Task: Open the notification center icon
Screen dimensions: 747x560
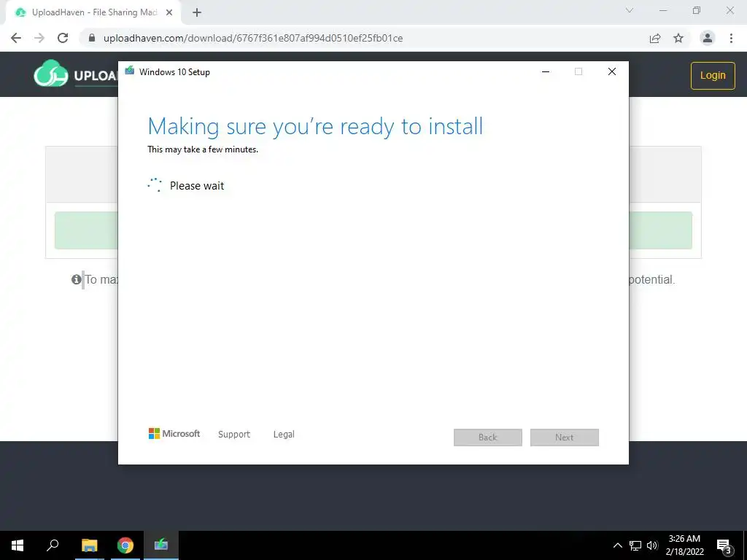Action: (x=724, y=545)
